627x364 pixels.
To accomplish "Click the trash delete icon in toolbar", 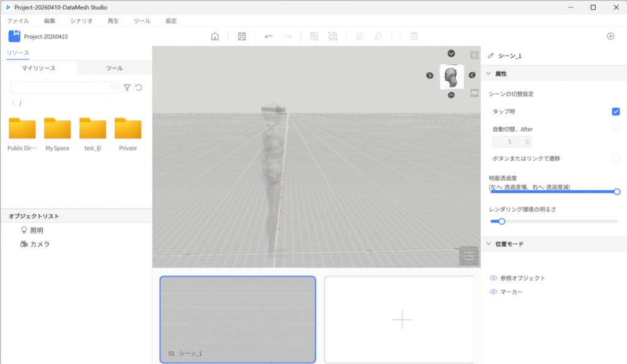I will pos(414,36).
